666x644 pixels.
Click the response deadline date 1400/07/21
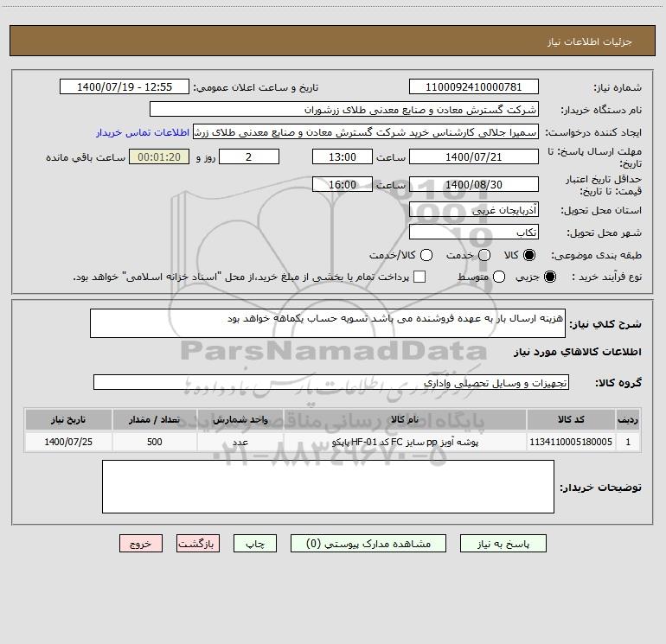click(x=474, y=156)
